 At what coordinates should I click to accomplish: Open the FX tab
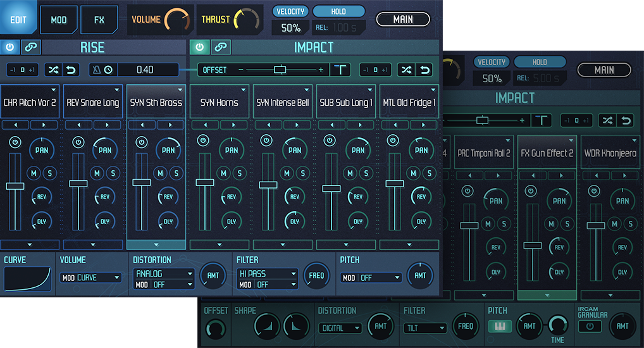tap(99, 20)
